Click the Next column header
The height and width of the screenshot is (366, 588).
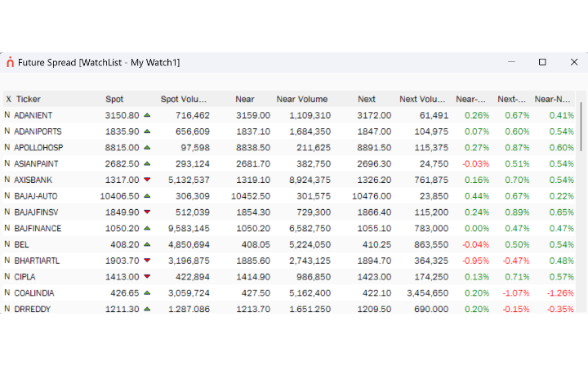pyautogui.click(x=367, y=99)
